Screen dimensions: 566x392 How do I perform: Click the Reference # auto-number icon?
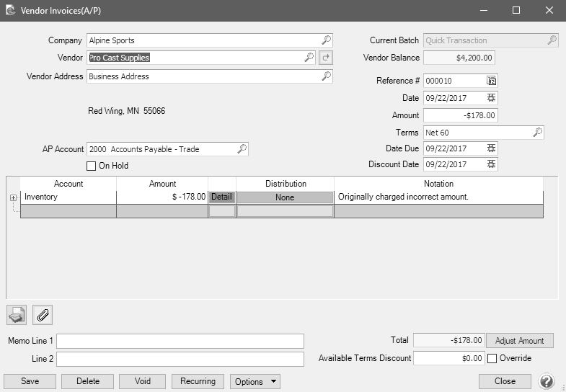coord(492,81)
